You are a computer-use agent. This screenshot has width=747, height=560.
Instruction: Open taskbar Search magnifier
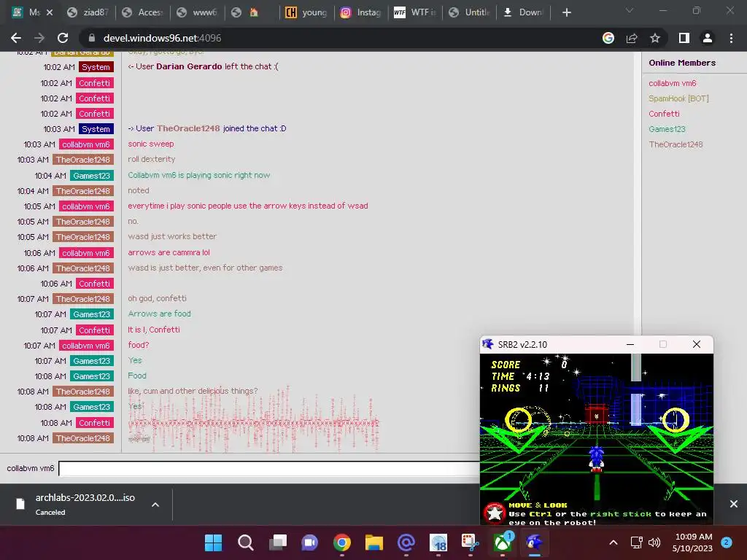click(245, 542)
